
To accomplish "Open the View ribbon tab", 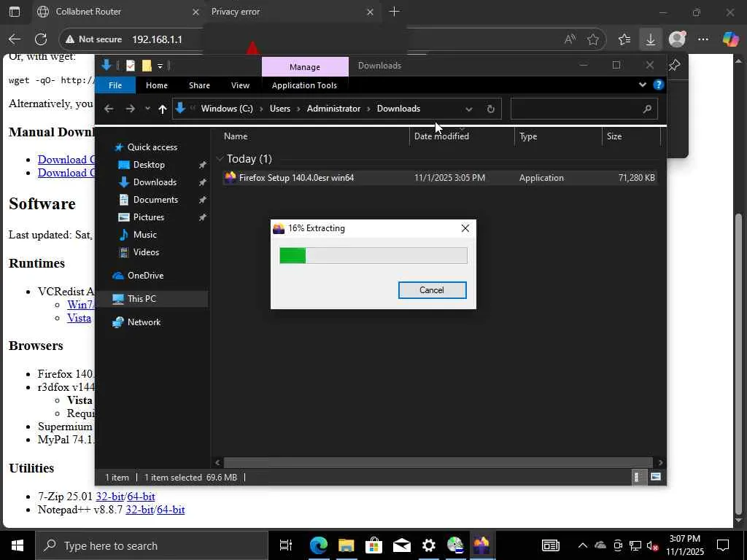I will click(240, 85).
